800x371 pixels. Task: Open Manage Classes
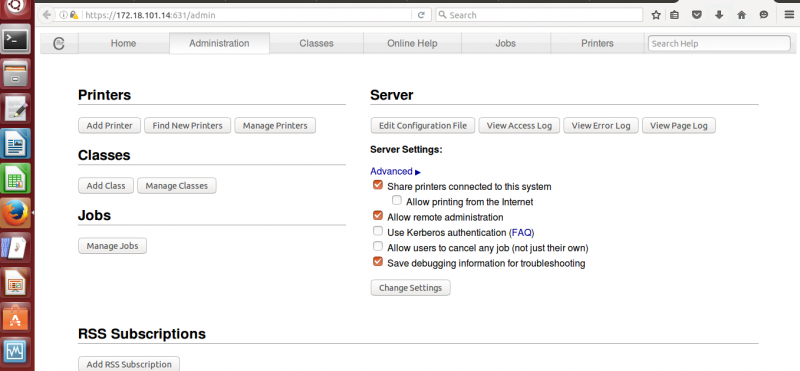point(177,186)
